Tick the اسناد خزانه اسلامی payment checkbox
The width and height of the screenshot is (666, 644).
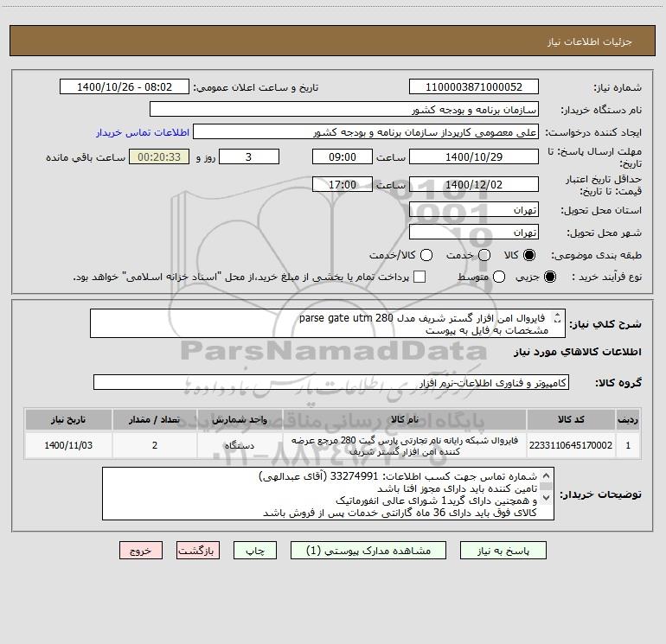click(419, 277)
